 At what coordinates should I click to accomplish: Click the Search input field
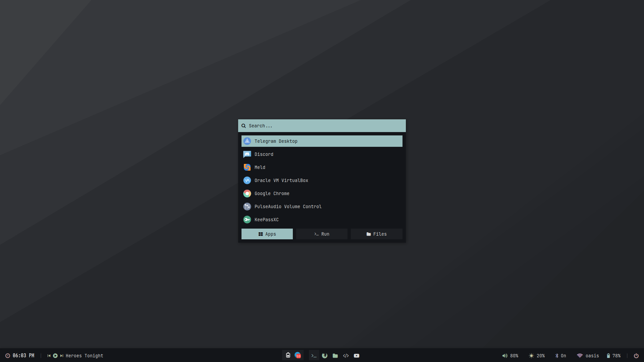322,126
